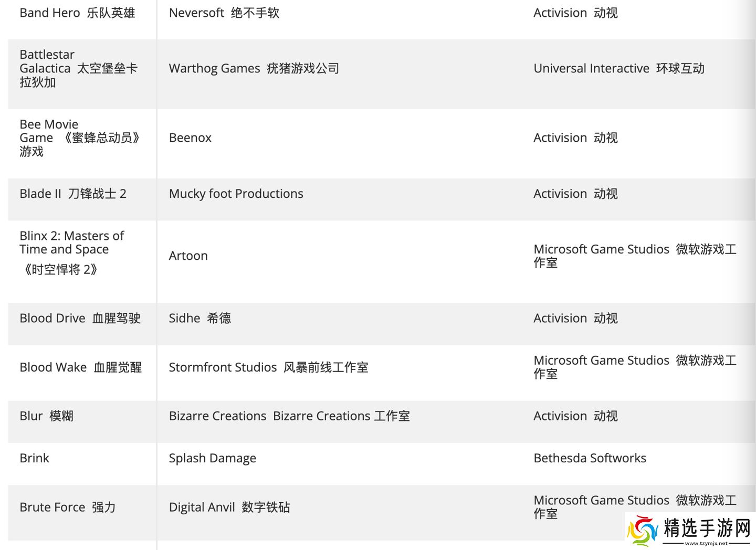The image size is (756, 550).
Task: Click Stormfront Studios developer entry
Action: coord(268,367)
